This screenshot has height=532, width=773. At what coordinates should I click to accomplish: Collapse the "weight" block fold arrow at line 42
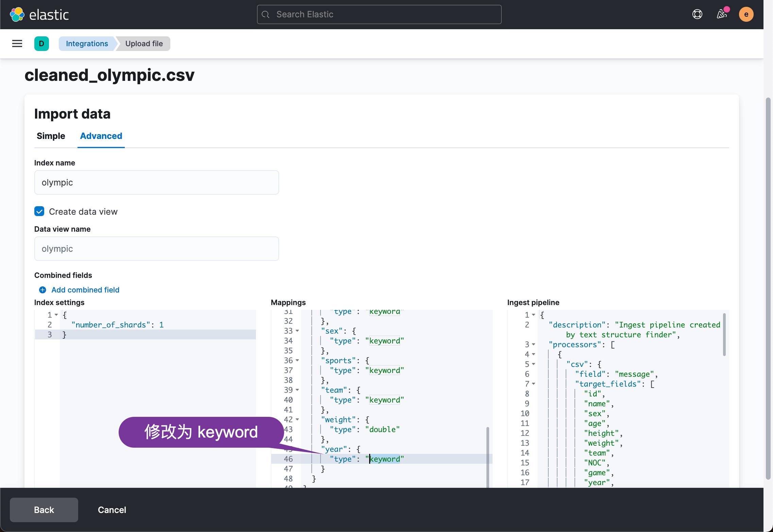[297, 420]
